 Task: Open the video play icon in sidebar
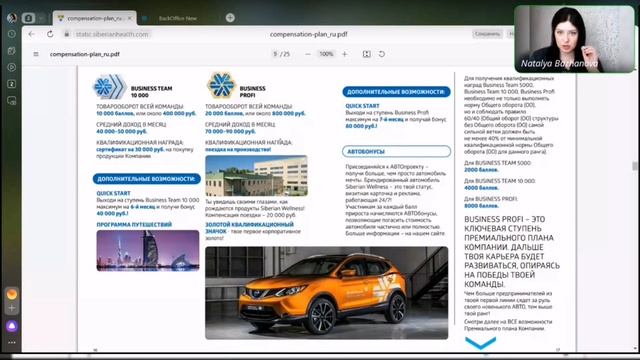tap(12, 67)
